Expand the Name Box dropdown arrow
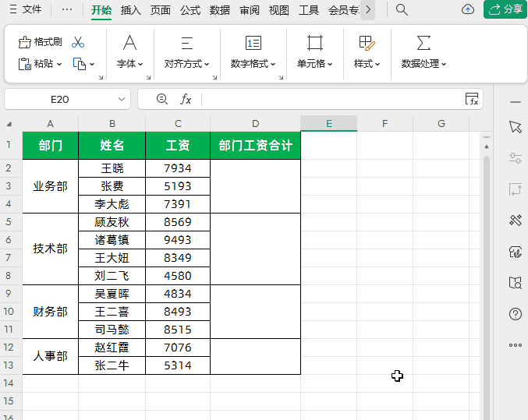This screenshot has height=420, width=528. [122, 99]
